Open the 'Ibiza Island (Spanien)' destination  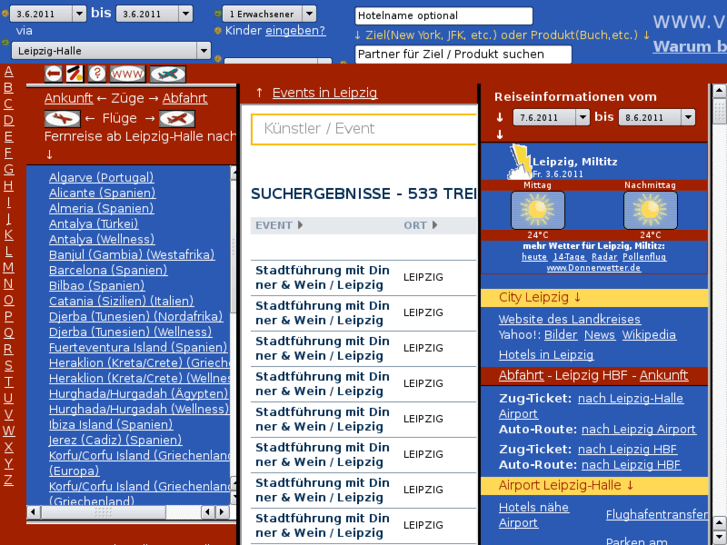(x=111, y=424)
